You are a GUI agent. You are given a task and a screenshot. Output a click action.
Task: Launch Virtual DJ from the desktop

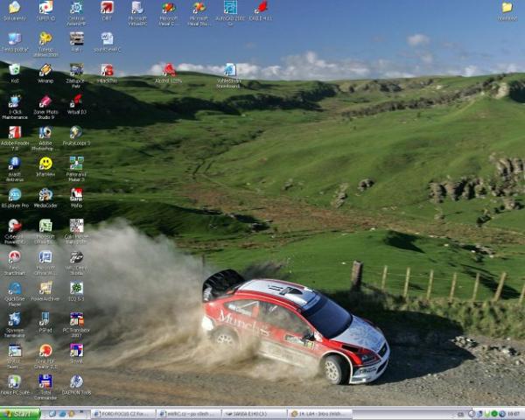coord(76,101)
